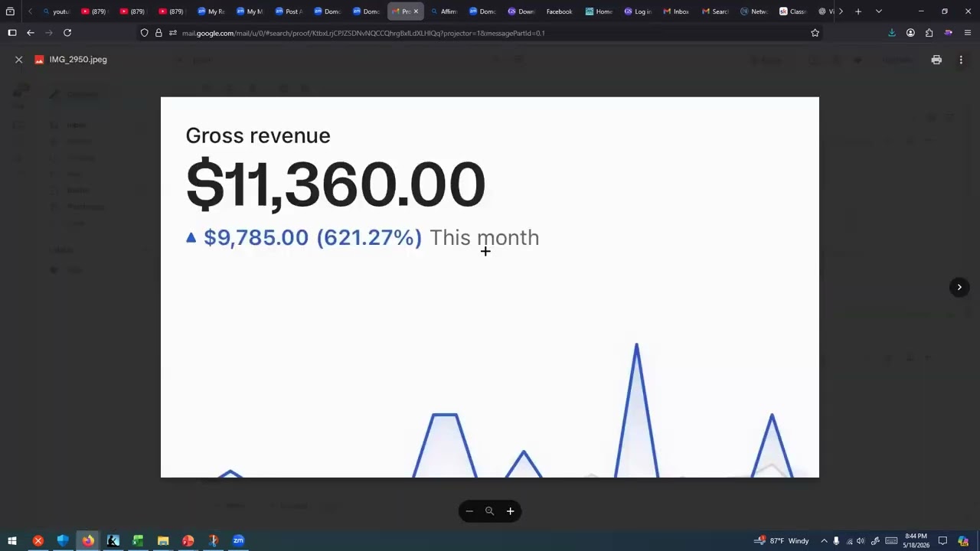The width and height of the screenshot is (980, 551).
Task: Close the IMG_2950.jpeg image preview
Action: click(x=19, y=60)
